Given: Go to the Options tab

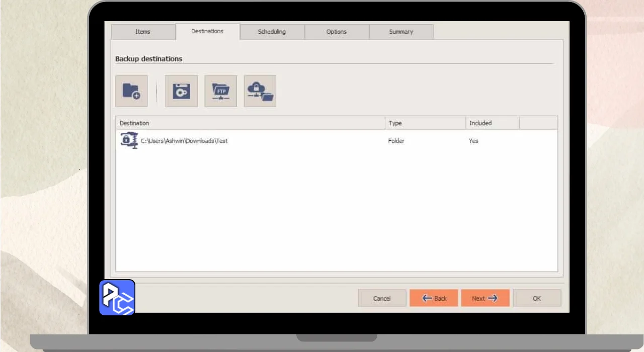Looking at the screenshot, I should click(336, 32).
